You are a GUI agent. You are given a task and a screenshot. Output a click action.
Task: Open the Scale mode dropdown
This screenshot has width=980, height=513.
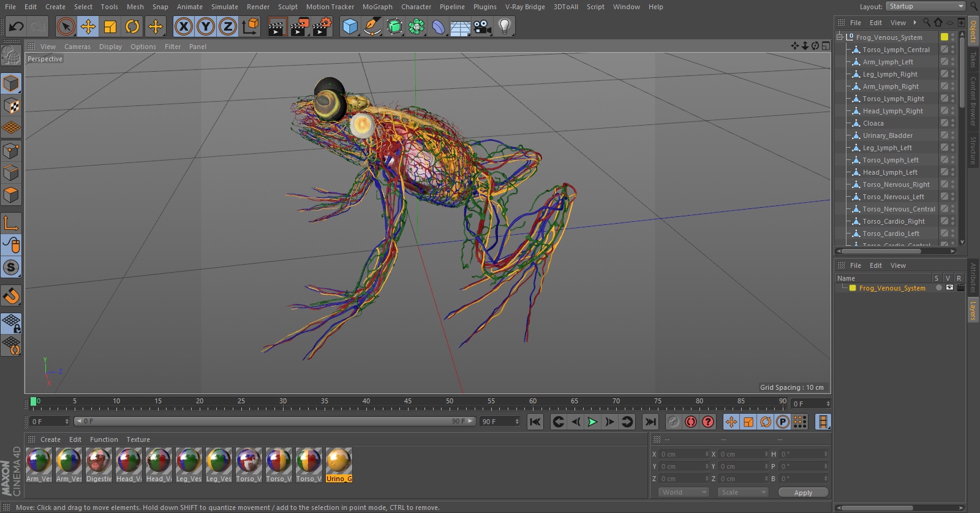pyautogui.click(x=743, y=492)
